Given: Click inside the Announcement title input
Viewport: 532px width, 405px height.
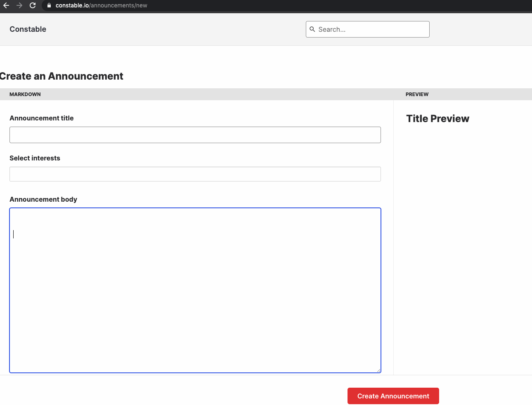Looking at the screenshot, I should click(195, 134).
